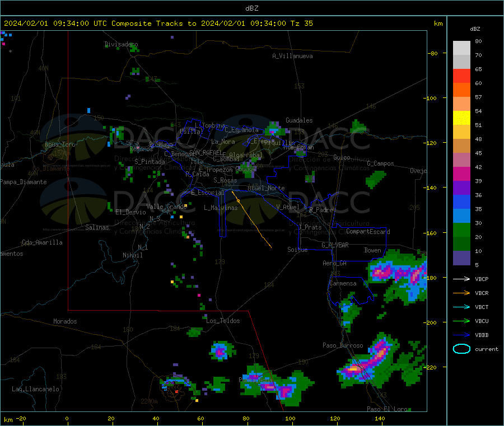The height and width of the screenshot is (426, 504).
Task: Click the A_Villanueva map label
Action: pyautogui.click(x=292, y=56)
